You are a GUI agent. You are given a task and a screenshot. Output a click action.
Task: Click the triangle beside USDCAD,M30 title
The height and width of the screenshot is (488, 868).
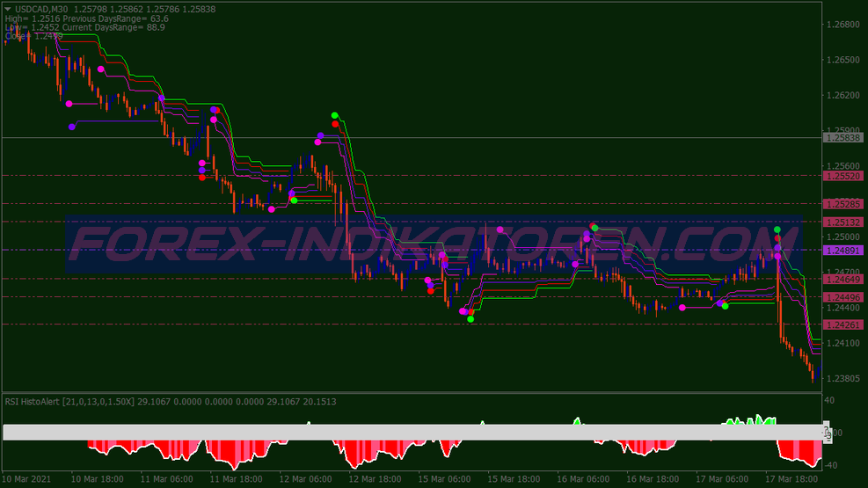pyautogui.click(x=8, y=9)
